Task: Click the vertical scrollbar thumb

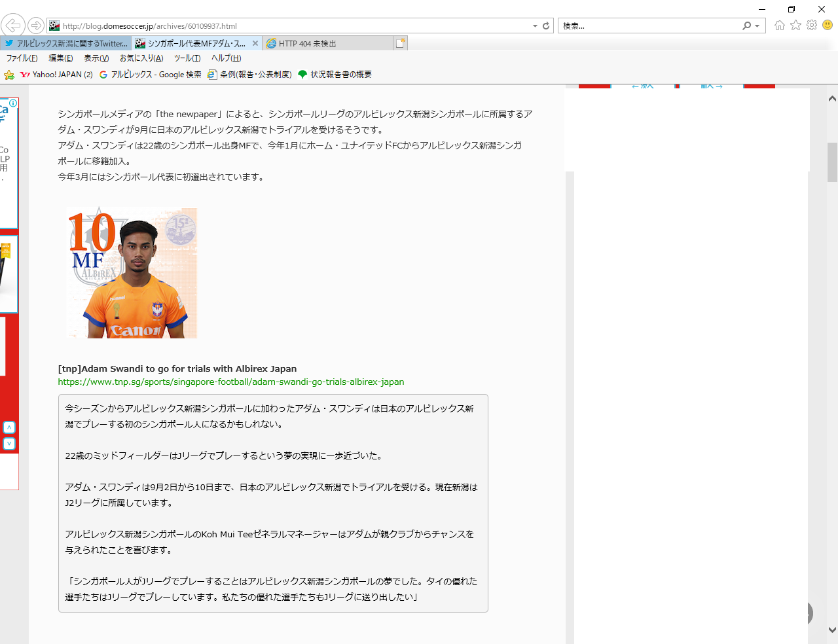Action: [832, 162]
